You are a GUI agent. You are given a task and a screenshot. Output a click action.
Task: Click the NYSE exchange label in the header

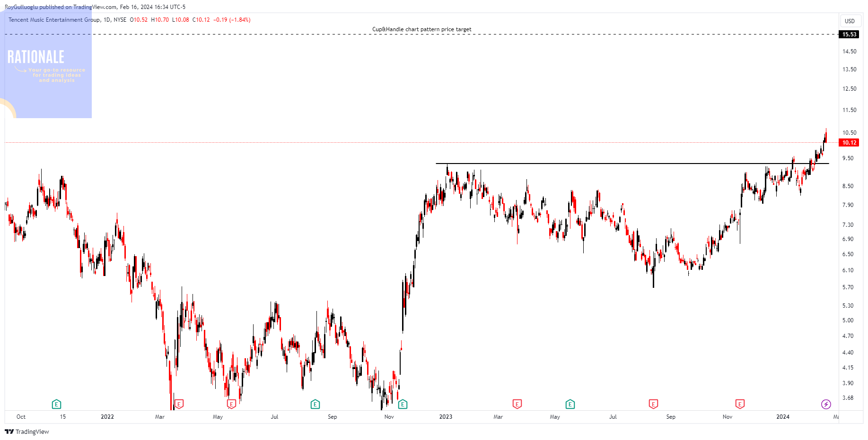coord(120,20)
